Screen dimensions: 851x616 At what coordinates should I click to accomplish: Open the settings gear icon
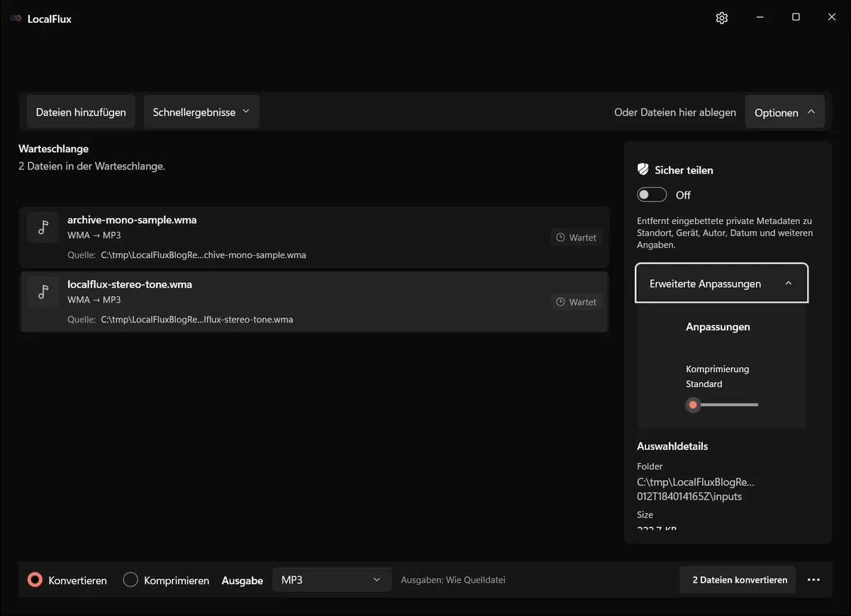pyautogui.click(x=722, y=18)
